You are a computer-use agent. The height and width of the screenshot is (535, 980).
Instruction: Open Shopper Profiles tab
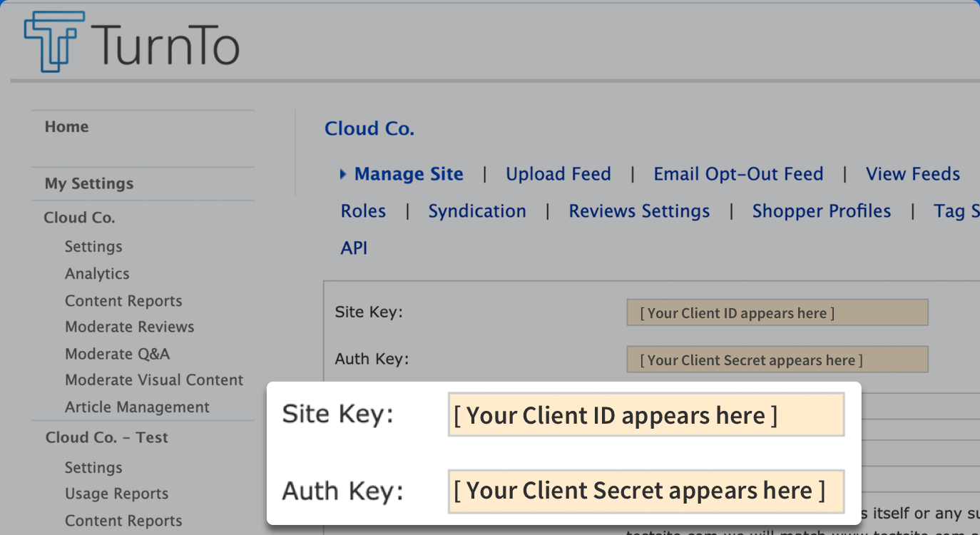click(822, 211)
